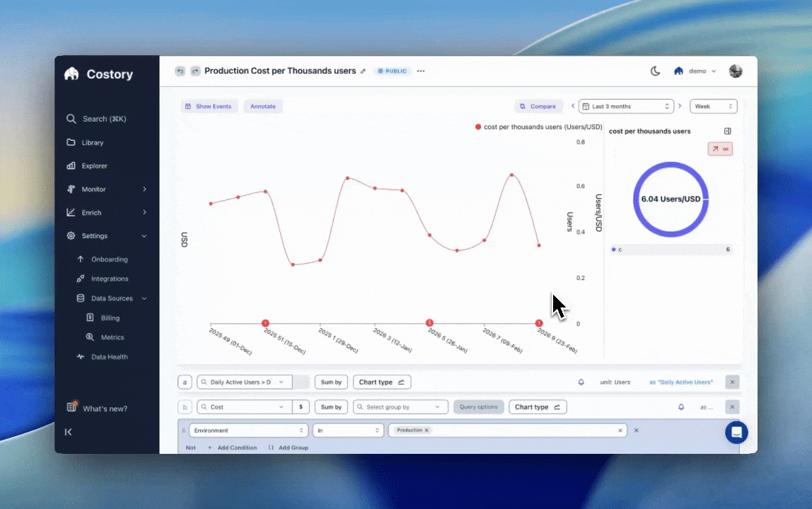Image resolution: width=812 pixels, height=509 pixels.
Task: Edit the chart title with the pencil icon
Action: point(363,71)
